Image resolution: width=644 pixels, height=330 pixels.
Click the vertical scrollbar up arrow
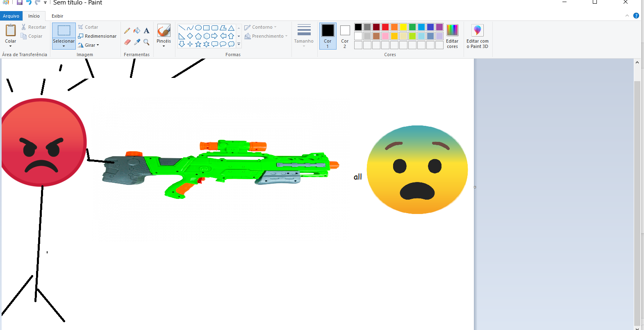637,63
